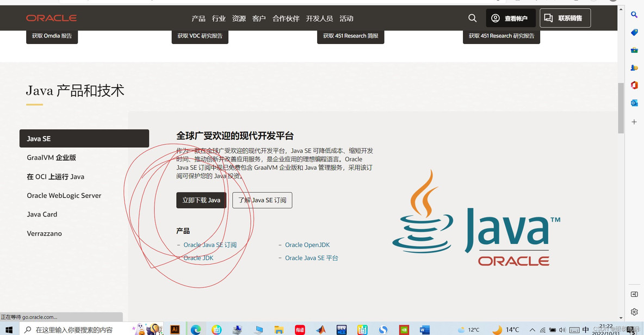Click 获取 451 Research 研究报告 button

coord(501,36)
